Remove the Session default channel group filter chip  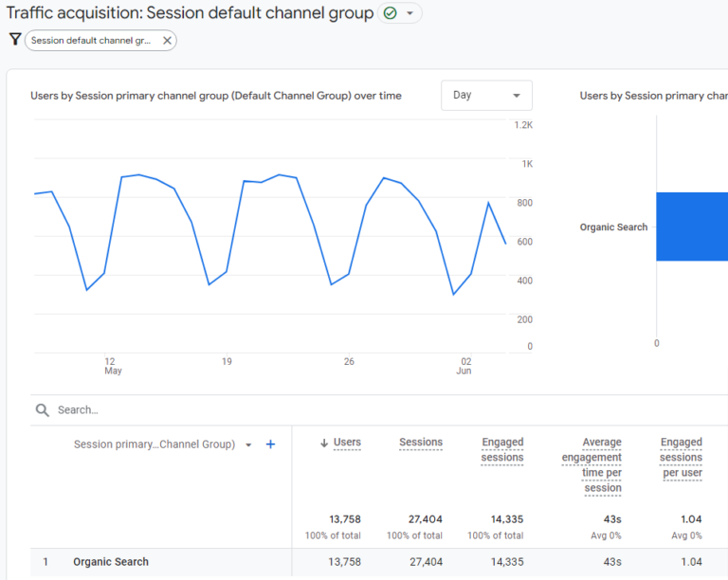pyautogui.click(x=167, y=41)
